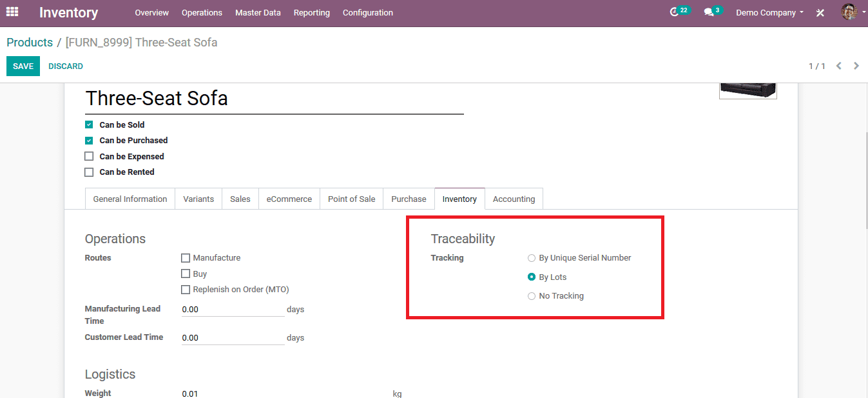This screenshot has height=398, width=868.
Task: Uncheck Can be Sold checkbox
Action: (89, 124)
